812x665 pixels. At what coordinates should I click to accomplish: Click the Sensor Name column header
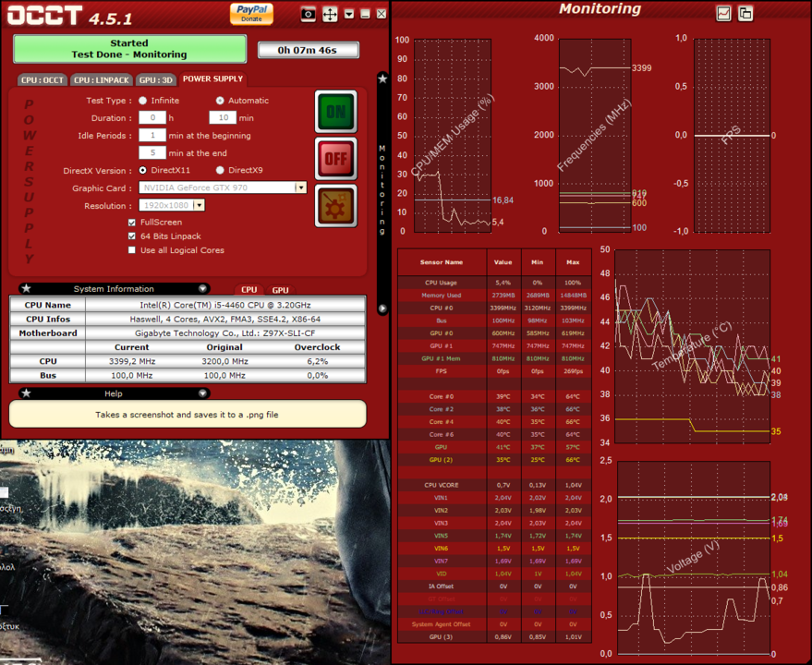[x=442, y=262]
